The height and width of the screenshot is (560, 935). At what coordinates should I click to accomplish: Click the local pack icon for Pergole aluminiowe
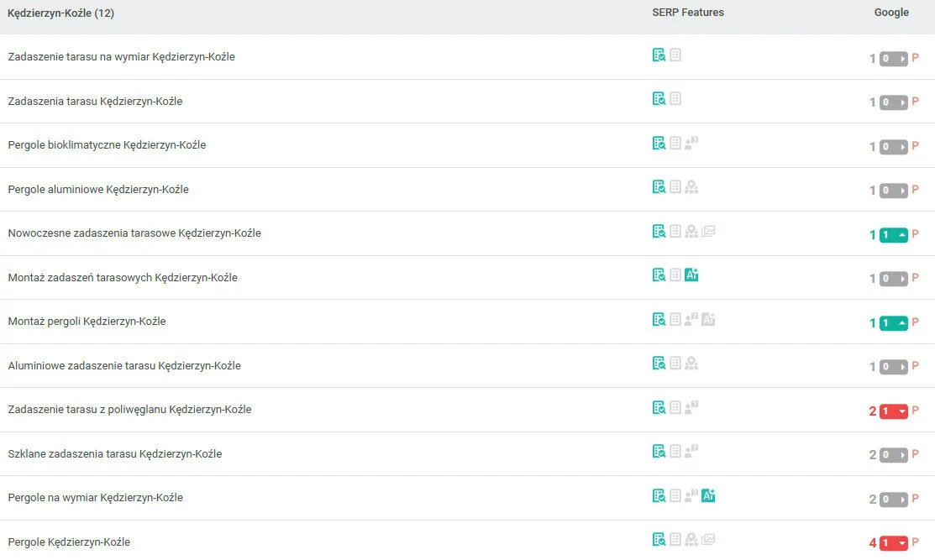point(691,186)
